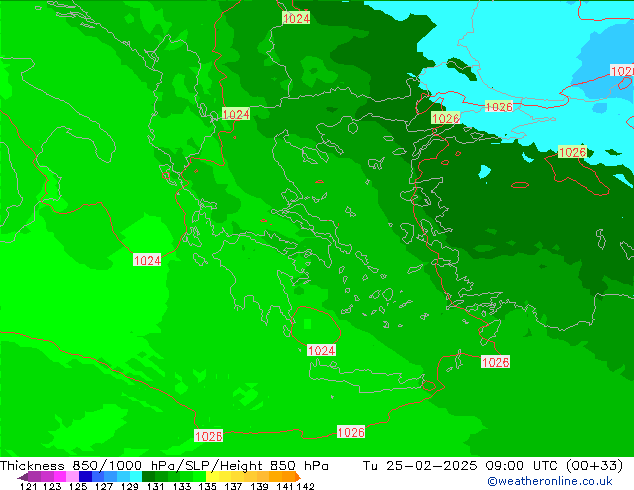Viewport: 634px width, 490px height.
Task: Pick the cyan legend swatch before 131
Action: pyautogui.click(x=136, y=476)
